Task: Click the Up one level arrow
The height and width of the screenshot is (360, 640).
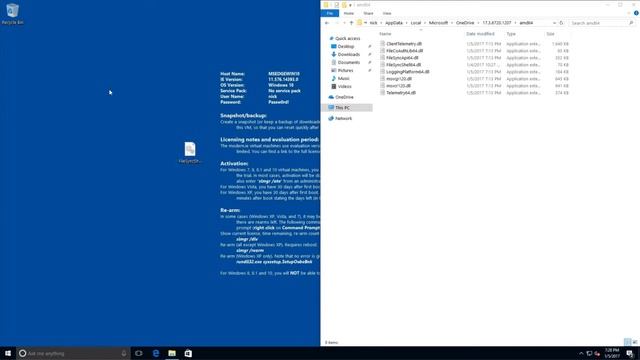Action: click(x=351, y=23)
